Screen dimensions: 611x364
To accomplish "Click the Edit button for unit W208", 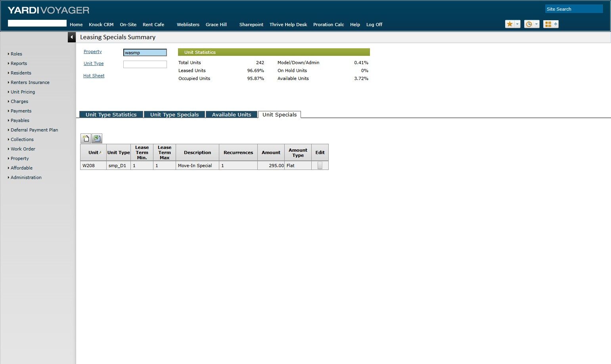I will tap(320, 165).
